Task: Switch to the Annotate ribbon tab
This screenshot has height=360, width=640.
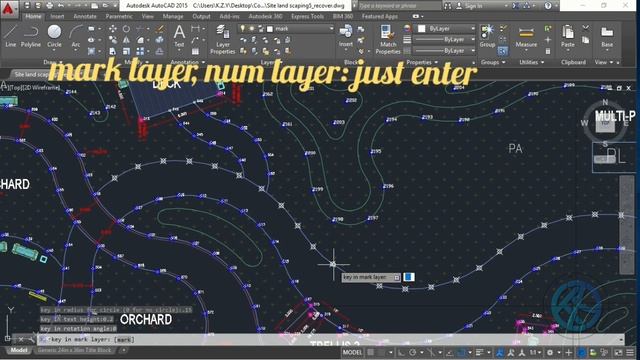Action: (85, 16)
